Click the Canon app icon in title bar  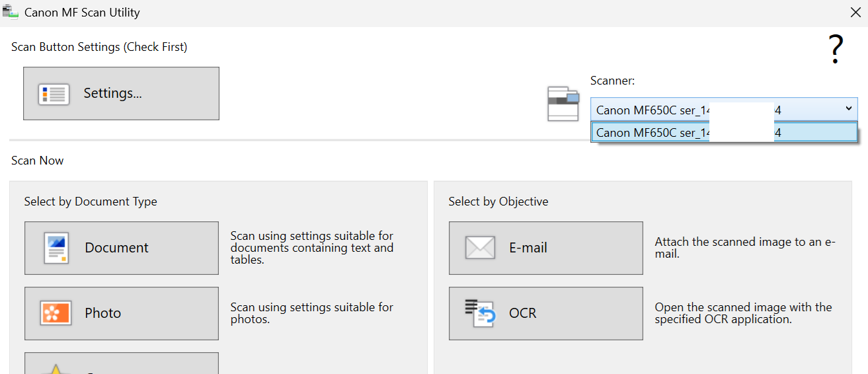[11, 12]
